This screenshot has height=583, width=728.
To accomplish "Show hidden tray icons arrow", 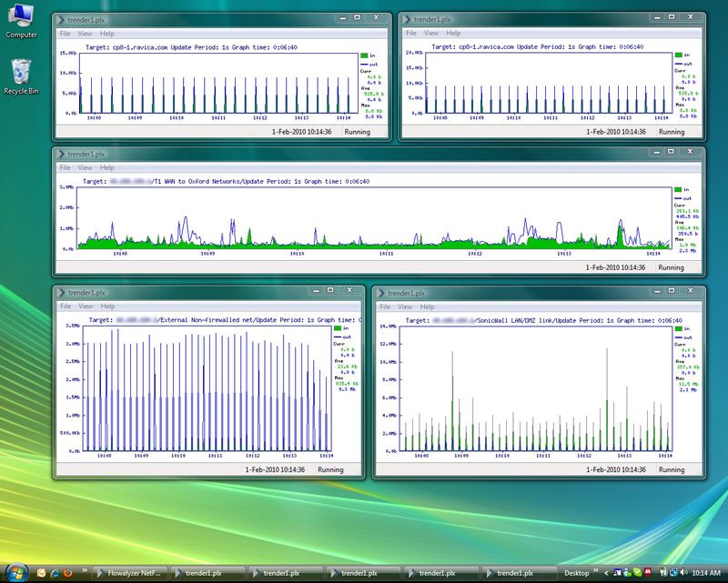I will (606, 573).
